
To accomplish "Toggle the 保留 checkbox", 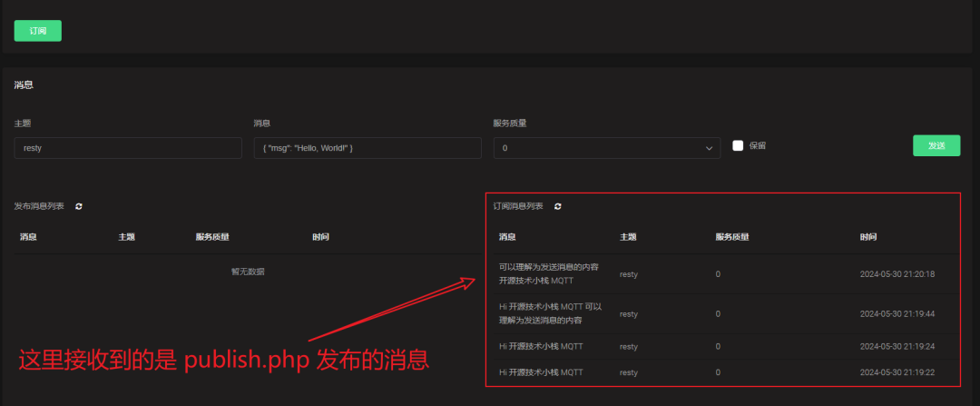I will (738, 145).
